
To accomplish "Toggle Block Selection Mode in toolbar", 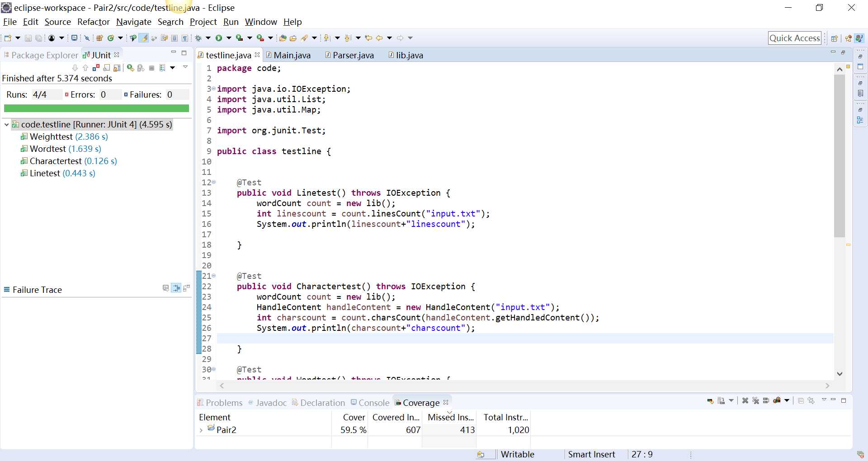I will (175, 38).
